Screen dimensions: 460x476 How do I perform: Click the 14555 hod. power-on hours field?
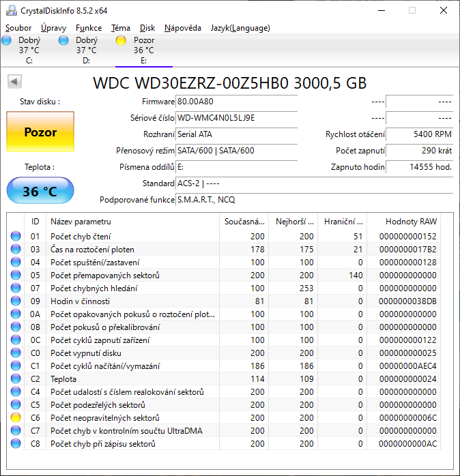tap(420, 167)
